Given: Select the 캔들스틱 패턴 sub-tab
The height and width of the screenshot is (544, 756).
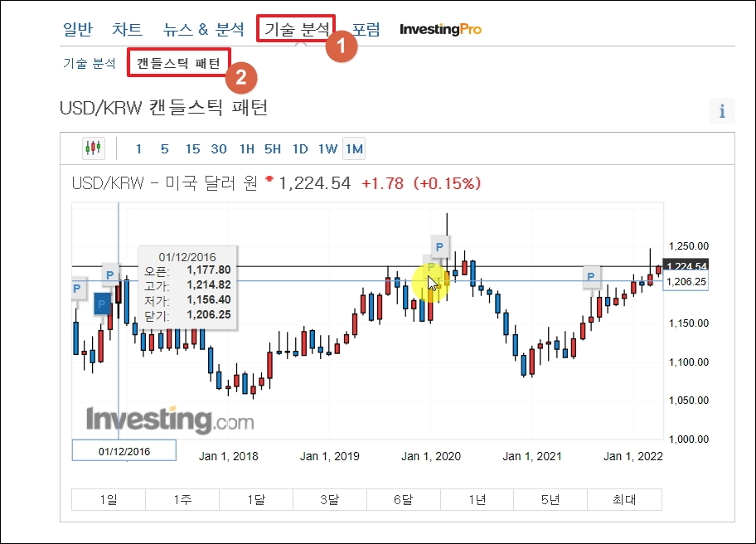Looking at the screenshot, I should click(179, 63).
